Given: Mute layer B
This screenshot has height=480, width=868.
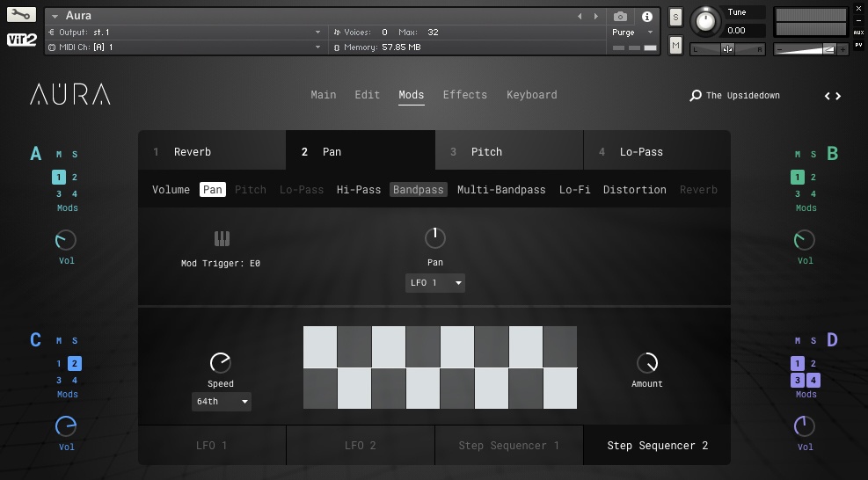Looking at the screenshot, I should point(797,155).
